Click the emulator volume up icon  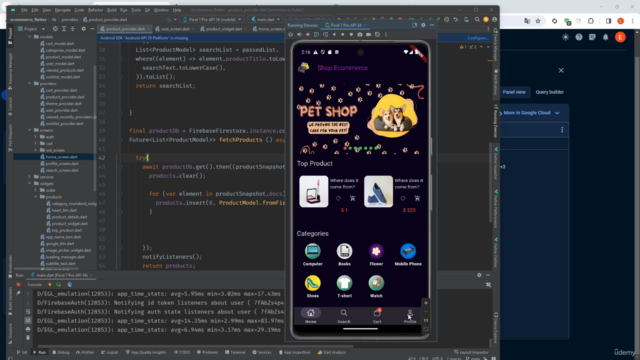click(299, 35)
